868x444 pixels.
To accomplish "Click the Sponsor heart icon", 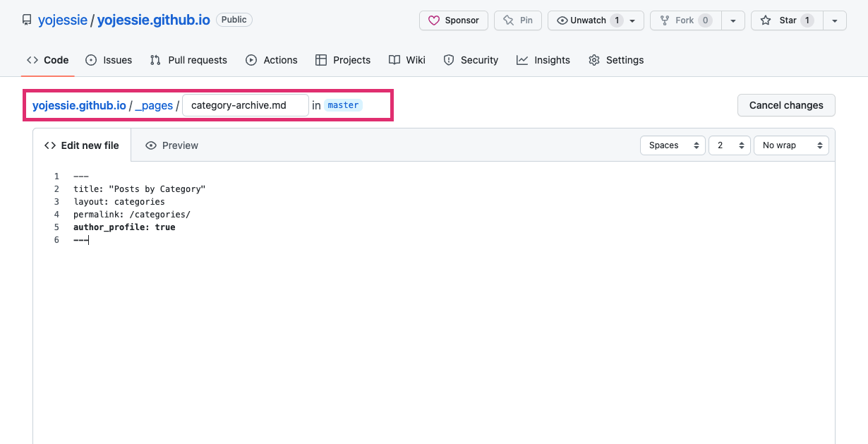I will tap(434, 20).
